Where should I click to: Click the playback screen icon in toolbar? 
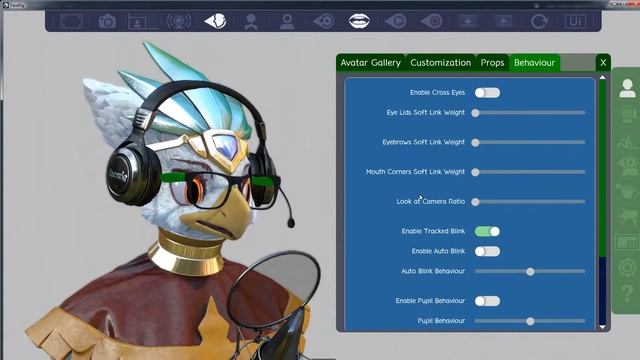tap(504, 21)
